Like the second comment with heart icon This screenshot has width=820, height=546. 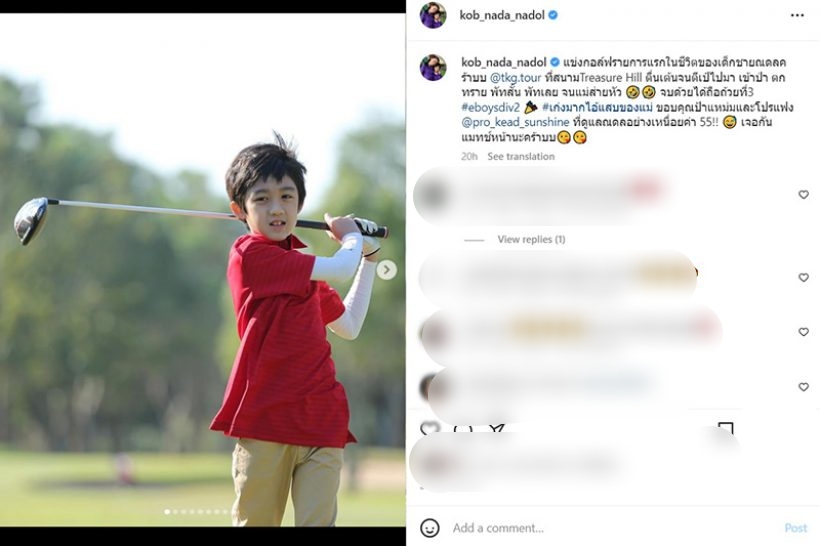[x=803, y=278]
